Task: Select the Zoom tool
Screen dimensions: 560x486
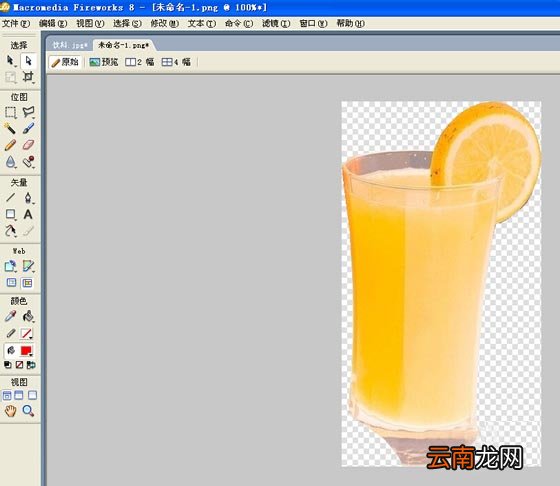Action: point(28,411)
